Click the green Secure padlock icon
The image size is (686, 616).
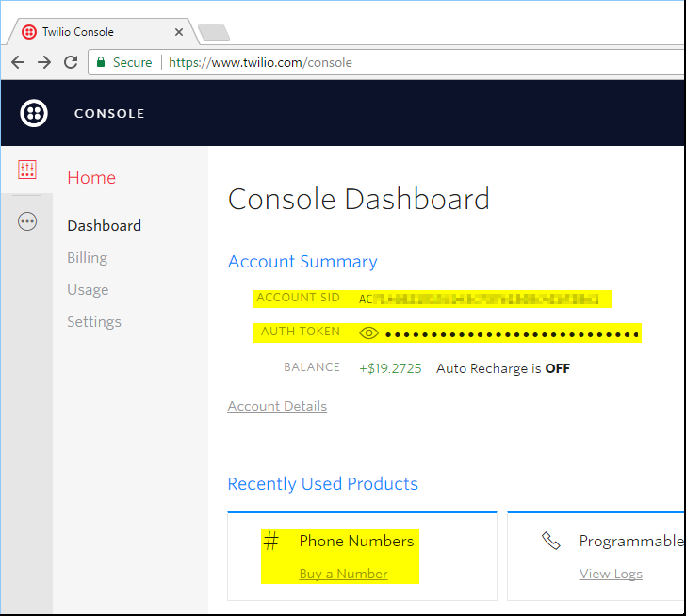[101, 62]
